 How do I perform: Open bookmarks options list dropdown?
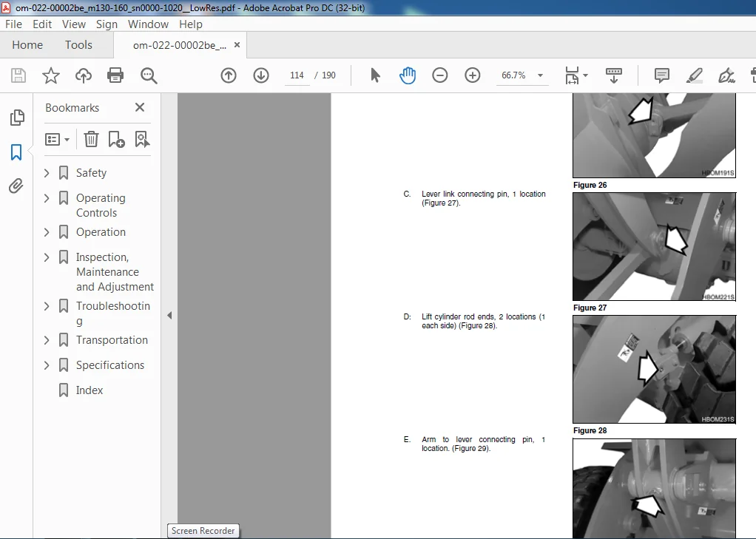(57, 140)
